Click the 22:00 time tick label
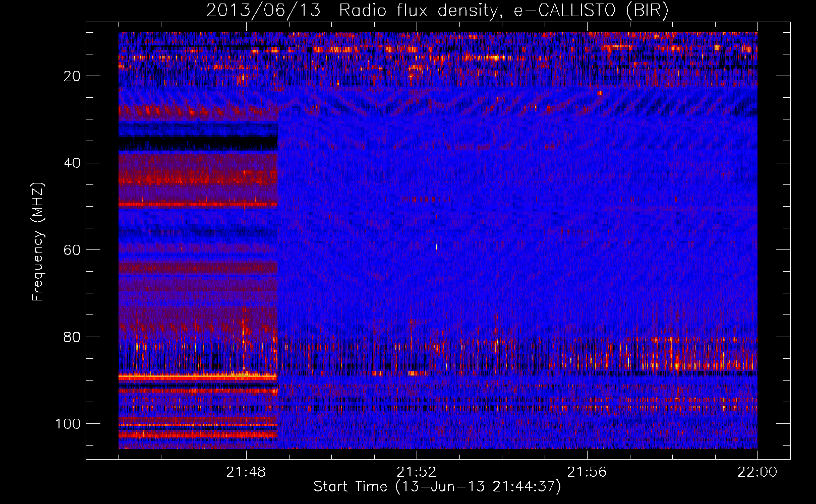816x504 pixels. [757, 472]
